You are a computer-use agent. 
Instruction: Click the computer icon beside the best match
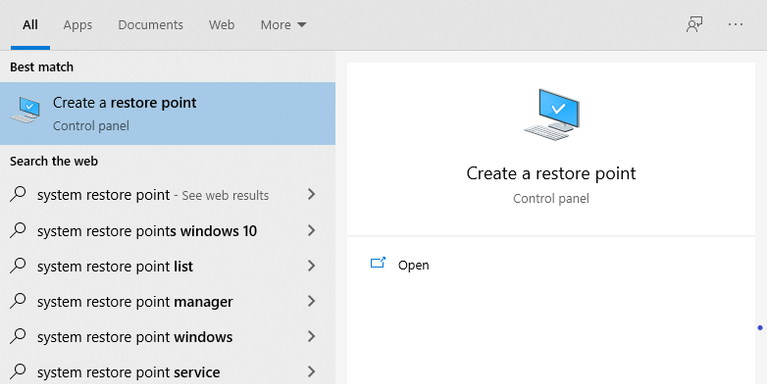click(25, 110)
